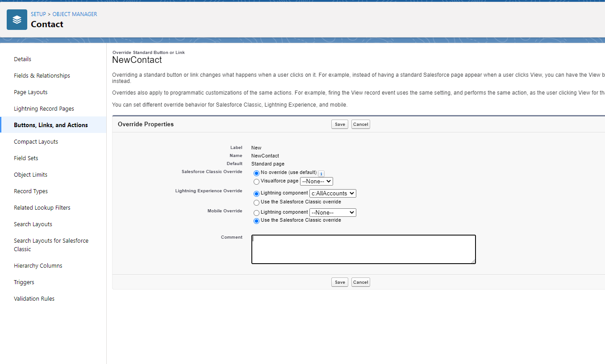Select Mobile's Use Salesforce Classic override radio

[x=256, y=221]
